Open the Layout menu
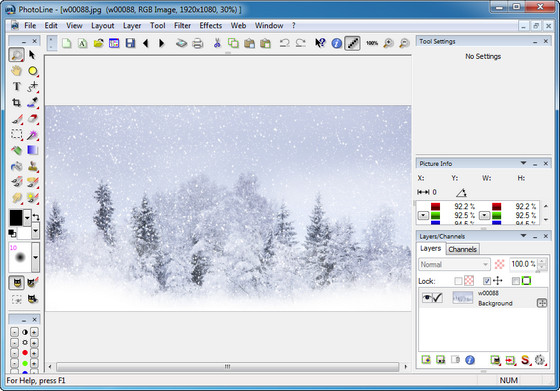This screenshot has width=560, height=391. tap(102, 26)
